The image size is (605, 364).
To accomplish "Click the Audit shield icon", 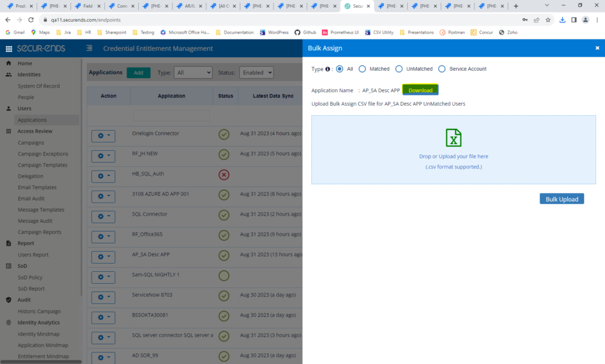I will tap(8, 300).
